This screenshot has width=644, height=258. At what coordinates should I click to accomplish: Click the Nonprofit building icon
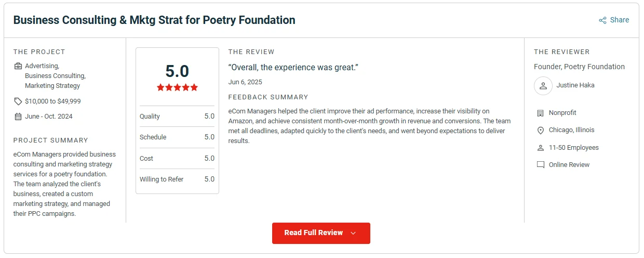[x=540, y=113]
